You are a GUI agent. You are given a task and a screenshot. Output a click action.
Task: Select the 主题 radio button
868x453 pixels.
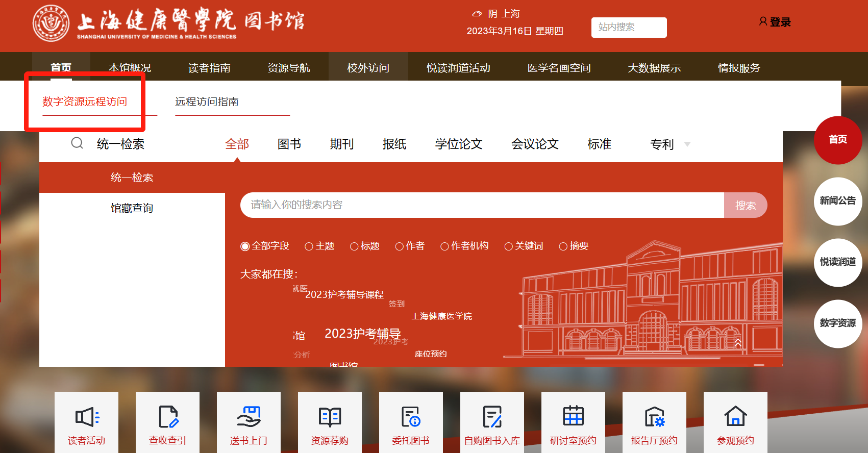[x=309, y=246]
